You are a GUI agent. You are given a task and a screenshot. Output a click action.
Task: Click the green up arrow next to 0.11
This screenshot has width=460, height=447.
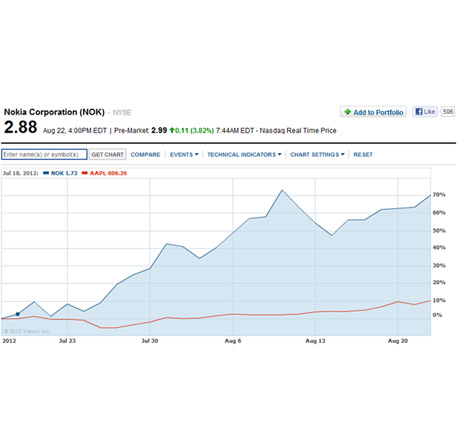(172, 130)
